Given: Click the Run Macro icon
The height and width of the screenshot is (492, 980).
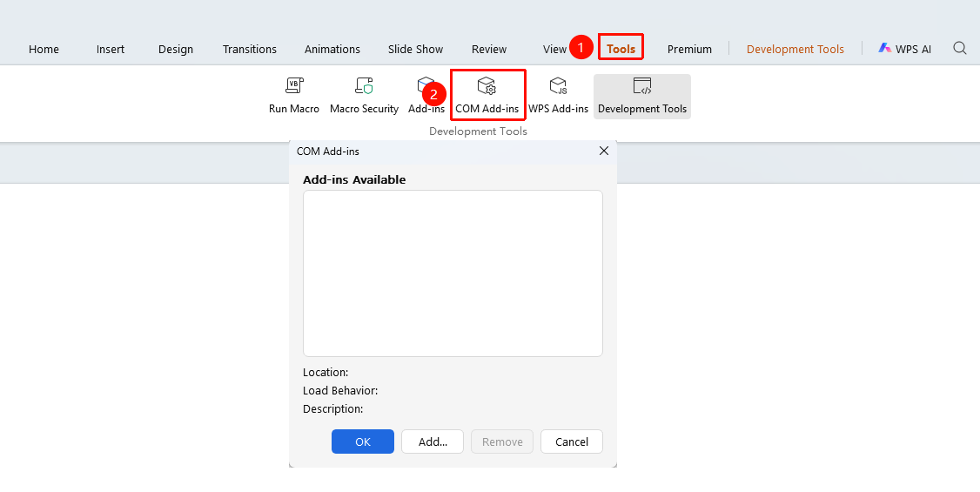Looking at the screenshot, I should tap(294, 85).
